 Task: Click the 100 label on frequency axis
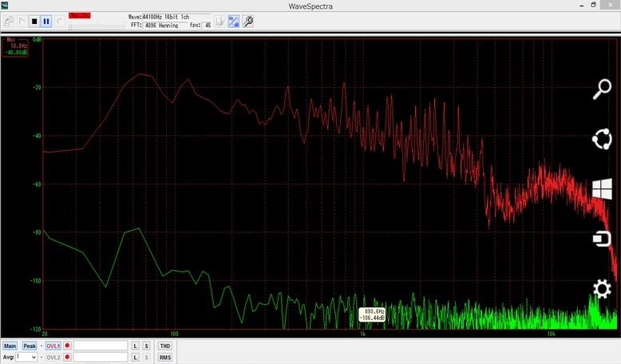tap(174, 334)
